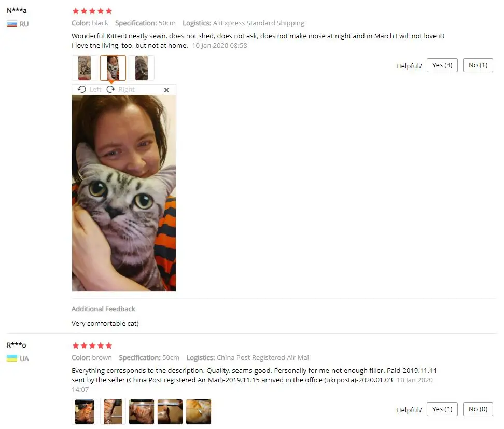The height and width of the screenshot is (429, 504).
Task: Vote Yes (1) on R***o's review
Action: [442, 409]
